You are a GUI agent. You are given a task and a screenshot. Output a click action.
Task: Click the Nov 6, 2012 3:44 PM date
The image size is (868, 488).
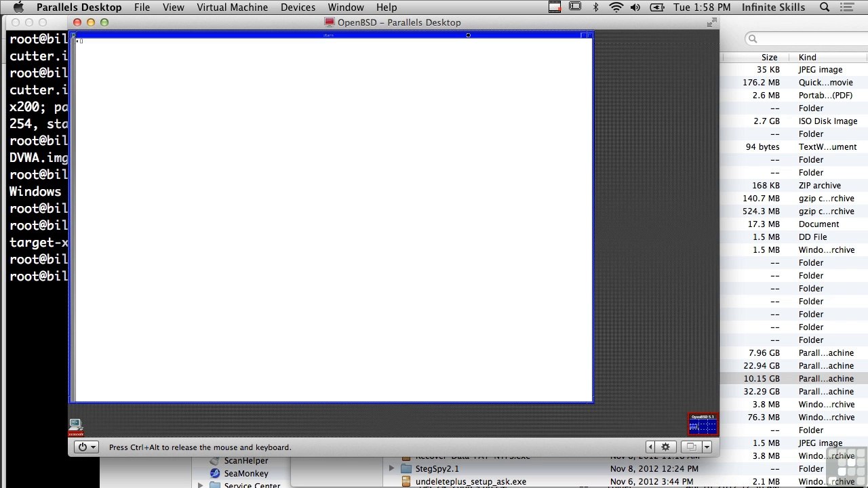pyautogui.click(x=651, y=482)
